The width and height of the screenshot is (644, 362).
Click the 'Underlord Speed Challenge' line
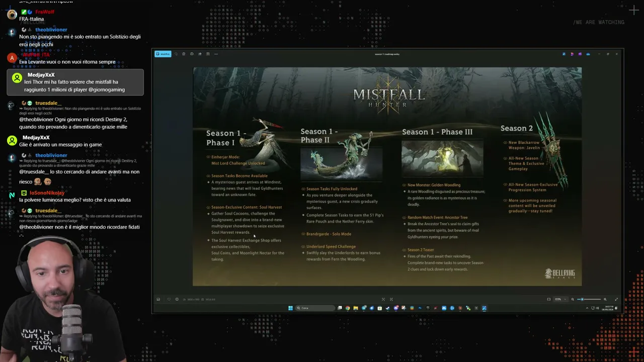point(331,246)
